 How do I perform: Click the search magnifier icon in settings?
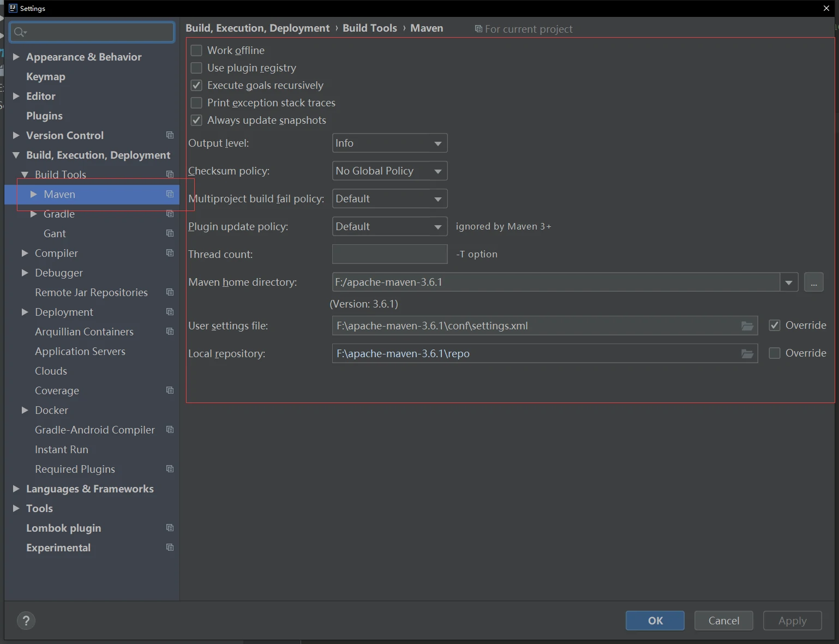click(x=20, y=32)
